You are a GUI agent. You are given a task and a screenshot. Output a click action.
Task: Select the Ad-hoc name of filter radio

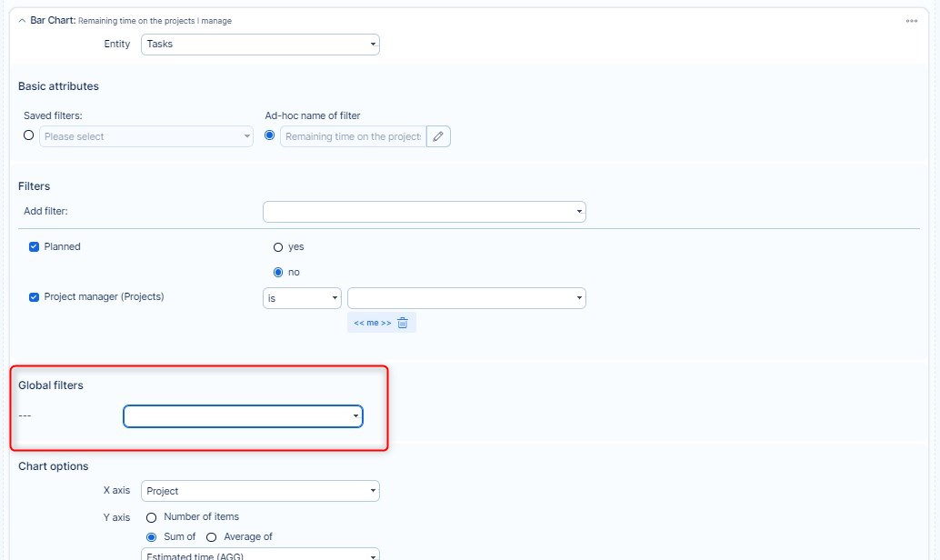269,135
